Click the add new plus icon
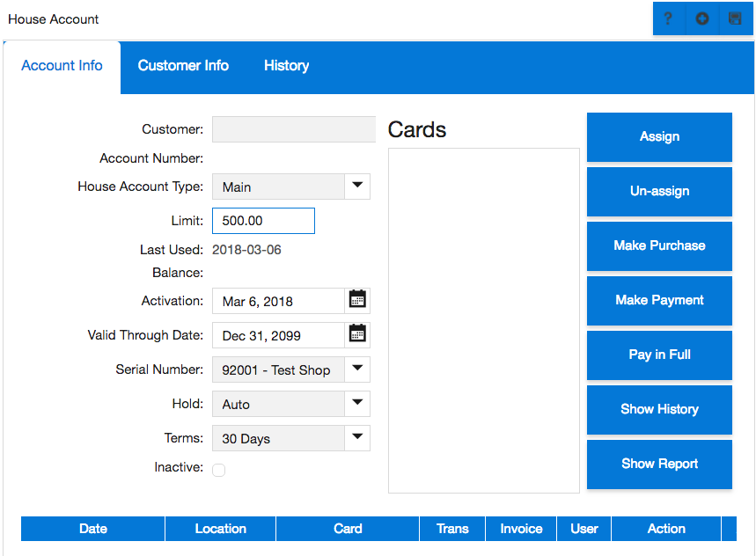The height and width of the screenshot is (556, 756). pyautogui.click(x=702, y=18)
